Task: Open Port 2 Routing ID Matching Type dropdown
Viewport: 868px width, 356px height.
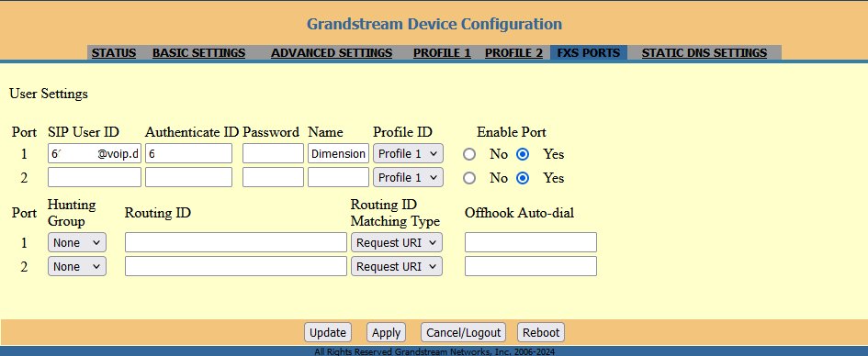Action: 397,266
